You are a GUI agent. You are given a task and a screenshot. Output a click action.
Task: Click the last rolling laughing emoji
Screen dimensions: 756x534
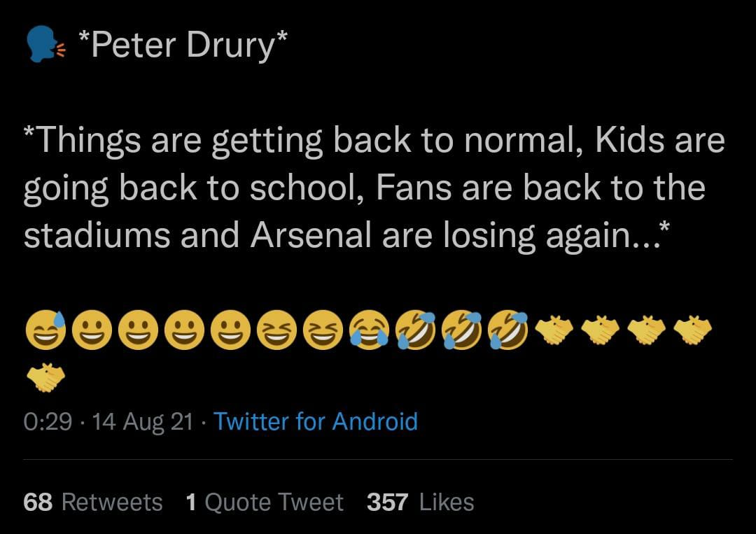tap(508, 330)
